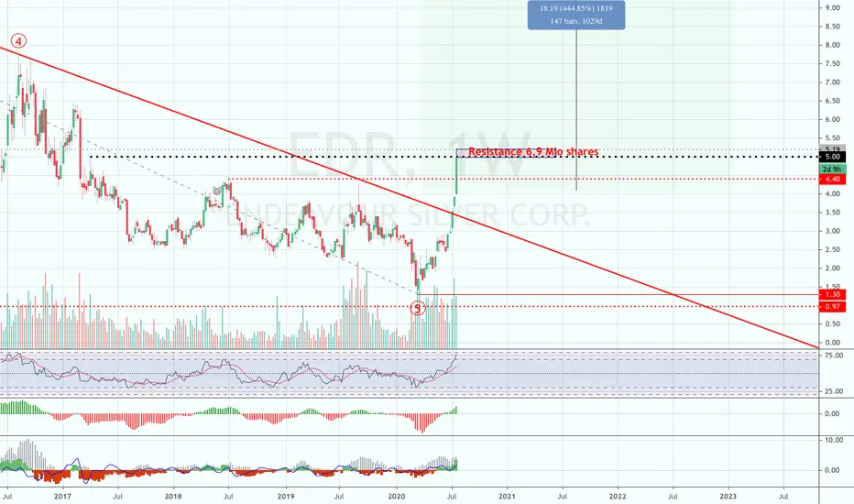Image resolution: width=854 pixels, height=504 pixels.
Task: Click the 2017 time axis label
Action: coord(63,497)
